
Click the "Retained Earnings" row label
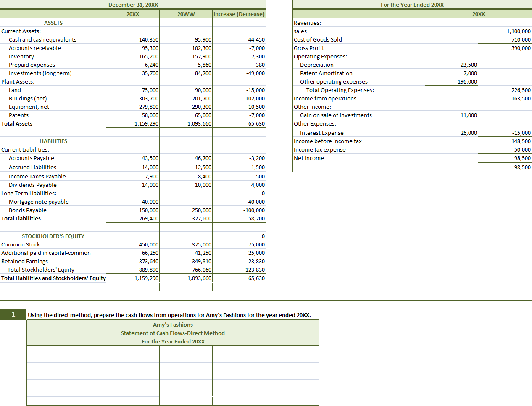[25, 261]
